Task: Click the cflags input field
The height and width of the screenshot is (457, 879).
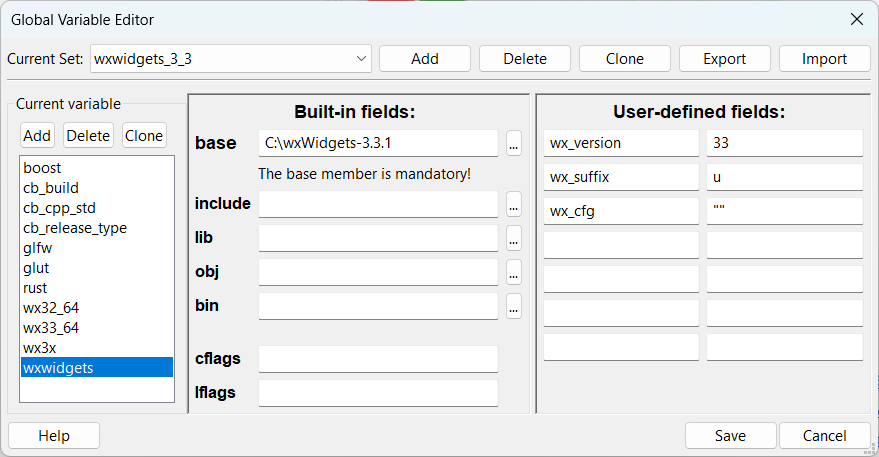Action: tap(378, 359)
